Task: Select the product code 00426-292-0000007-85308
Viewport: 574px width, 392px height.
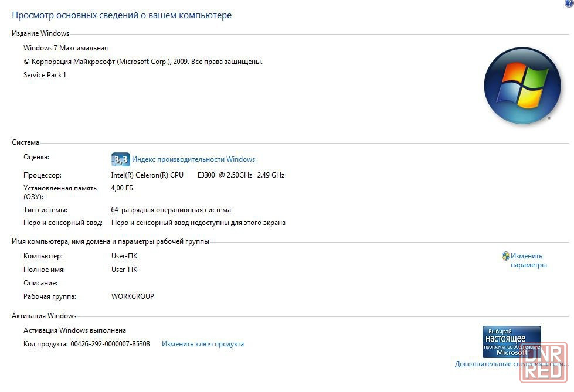Action: click(x=110, y=344)
